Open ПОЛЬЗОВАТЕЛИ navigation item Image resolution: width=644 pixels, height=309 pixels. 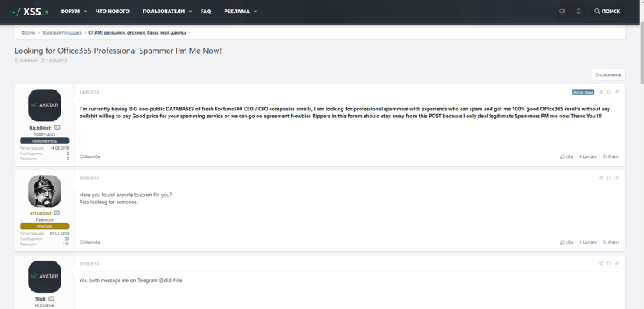163,12
